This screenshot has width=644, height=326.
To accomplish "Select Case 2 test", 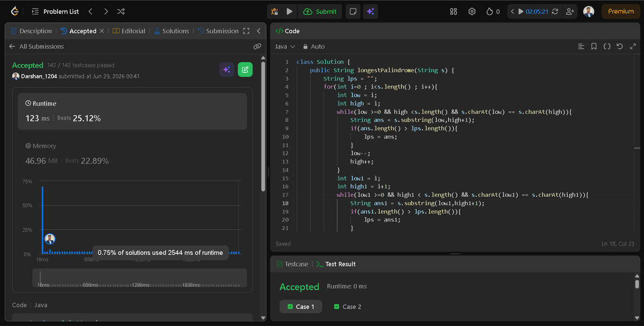I will tap(348, 307).
